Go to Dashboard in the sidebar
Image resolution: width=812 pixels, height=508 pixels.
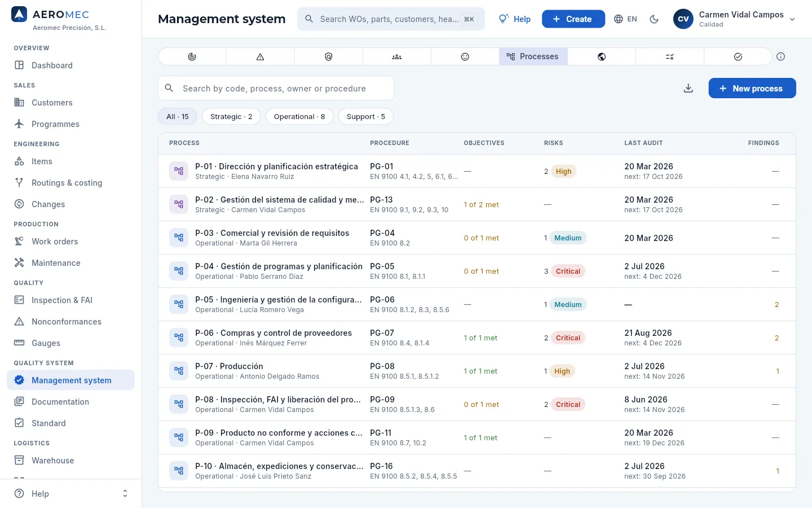(x=71, y=65)
